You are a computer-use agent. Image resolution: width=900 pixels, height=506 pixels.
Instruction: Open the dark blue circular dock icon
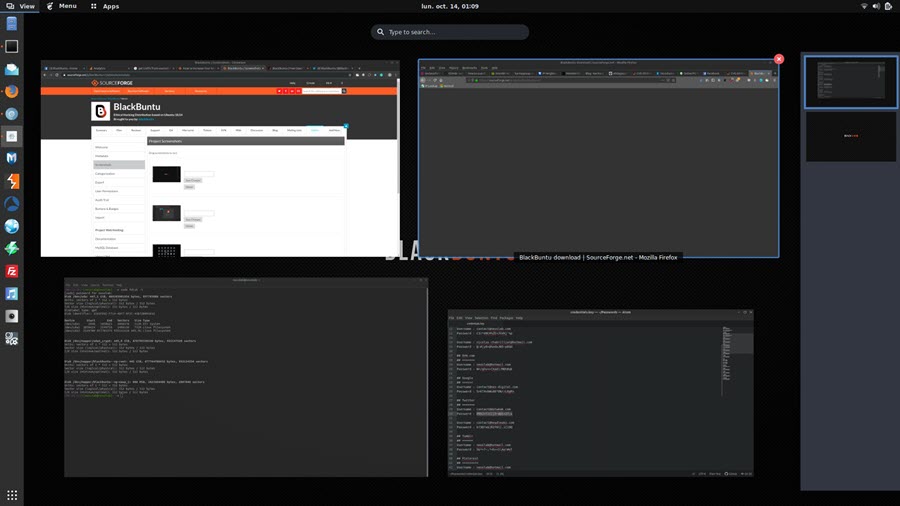coord(11,204)
